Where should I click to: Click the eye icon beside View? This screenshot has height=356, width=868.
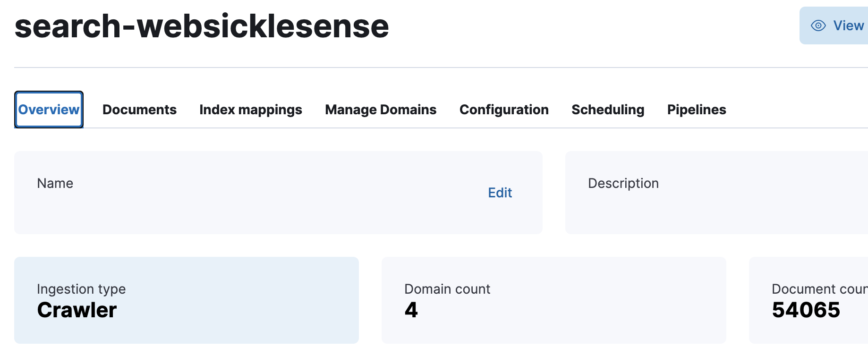pyautogui.click(x=818, y=25)
